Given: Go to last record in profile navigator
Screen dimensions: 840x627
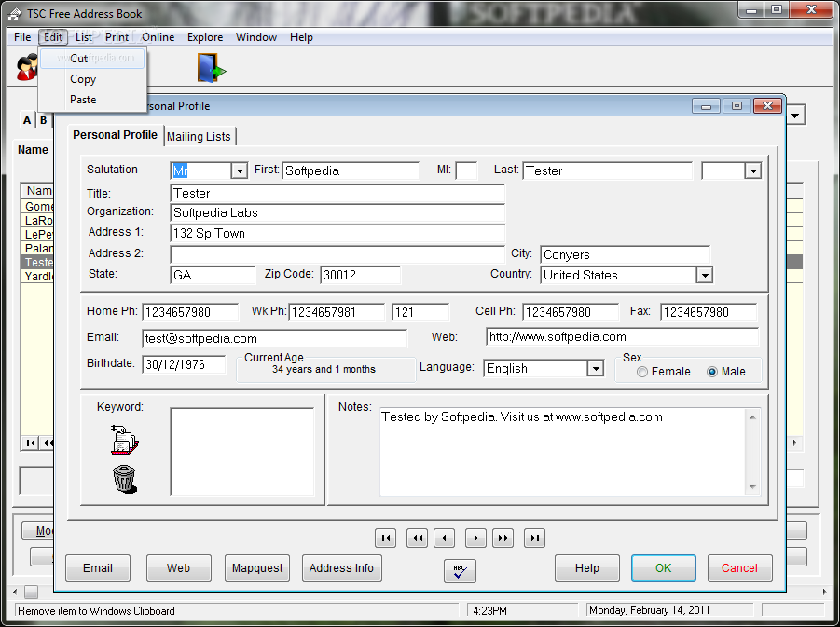Looking at the screenshot, I should tap(534, 538).
